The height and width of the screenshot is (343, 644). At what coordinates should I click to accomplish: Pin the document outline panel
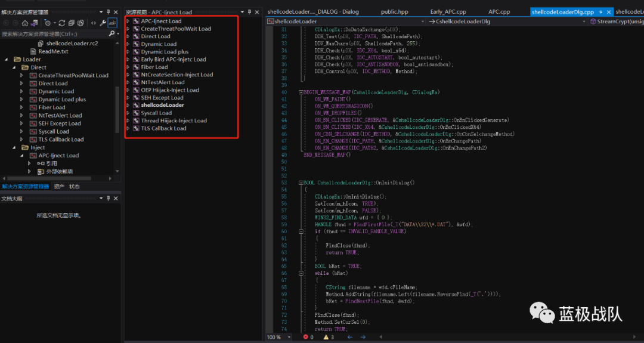click(x=109, y=199)
